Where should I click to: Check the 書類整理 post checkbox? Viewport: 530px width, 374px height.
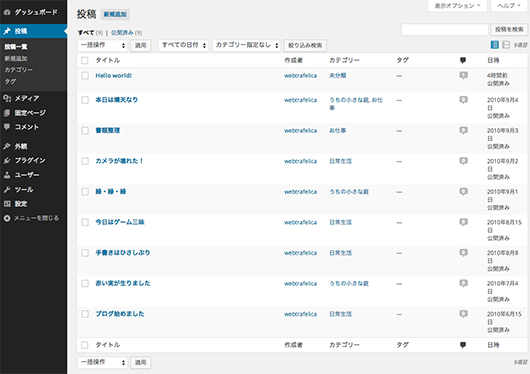click(85, 131)
